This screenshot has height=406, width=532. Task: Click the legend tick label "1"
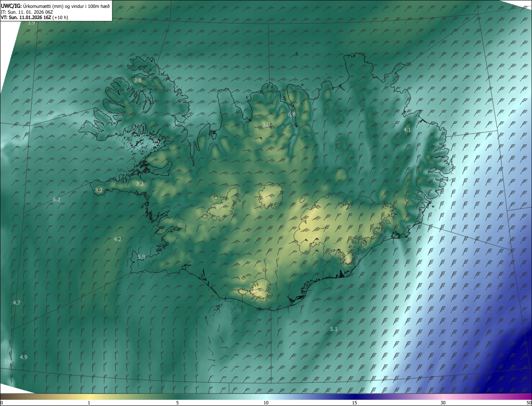pyautogui.click(x=89, y=403)
